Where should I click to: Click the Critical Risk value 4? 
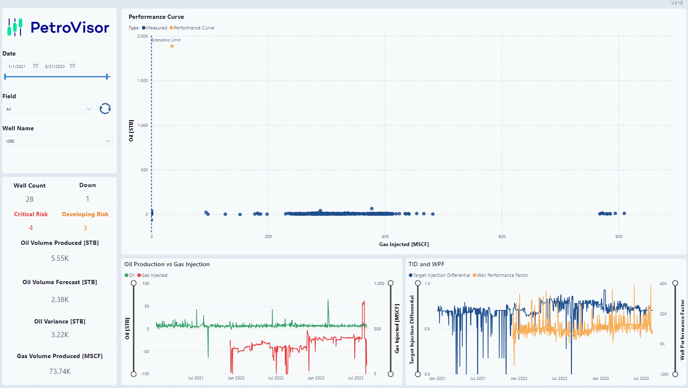pyautogui.click(x=31, y=228)
